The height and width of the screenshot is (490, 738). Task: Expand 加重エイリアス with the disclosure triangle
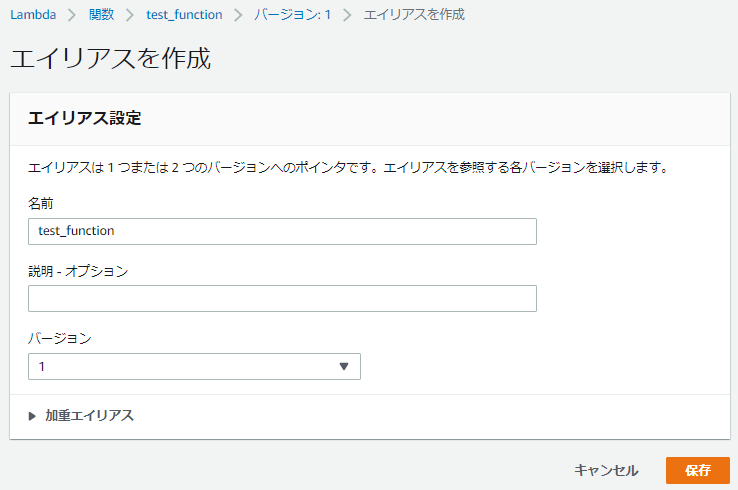33,416
